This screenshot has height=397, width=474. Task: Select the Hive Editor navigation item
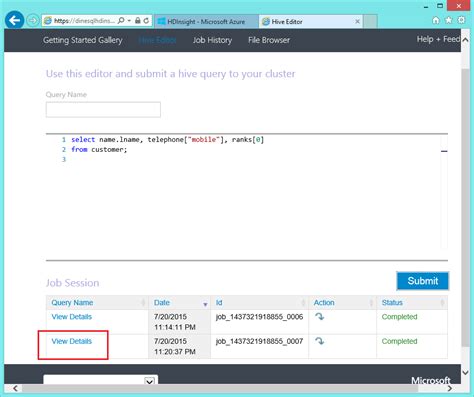157,40
